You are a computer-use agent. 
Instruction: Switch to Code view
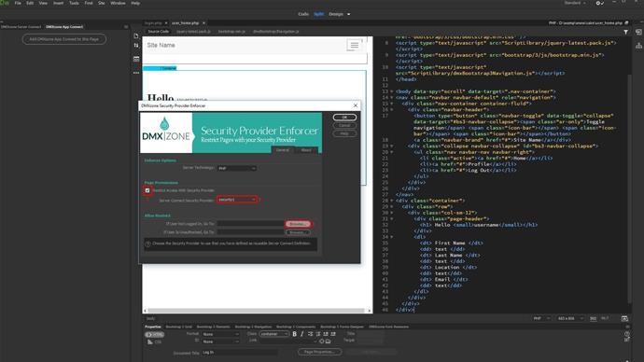[303, 14]
